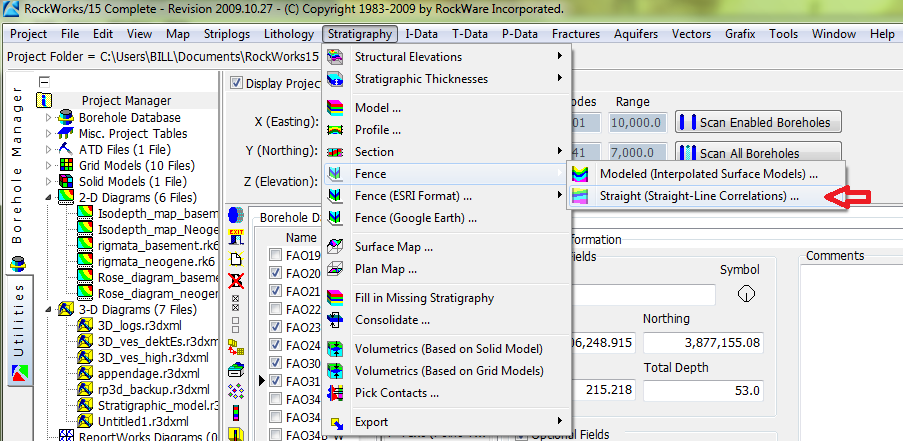
Task: Select the rigmata_neogene.rk6 file
Action: pos(158,261)
